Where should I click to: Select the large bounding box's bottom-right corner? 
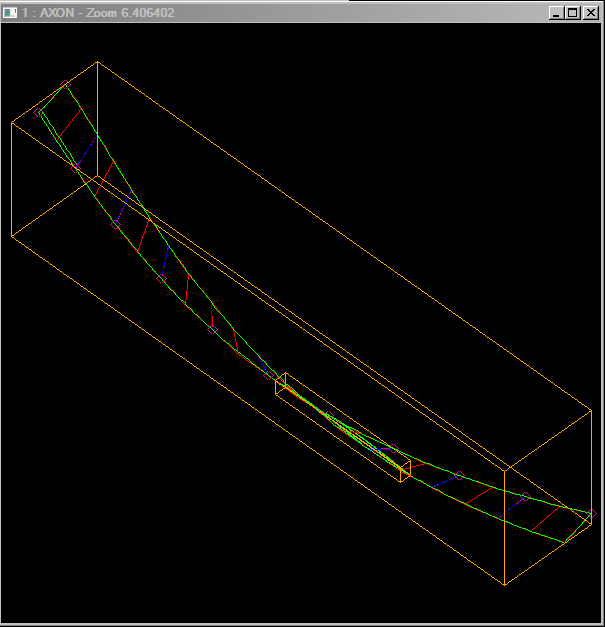click(x=505, y=585)
